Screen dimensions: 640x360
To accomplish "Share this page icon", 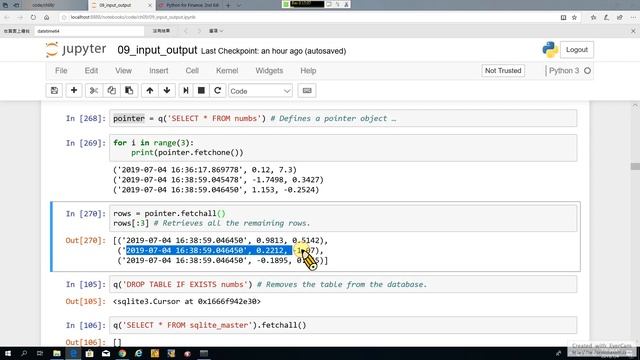I will point(620,18).
